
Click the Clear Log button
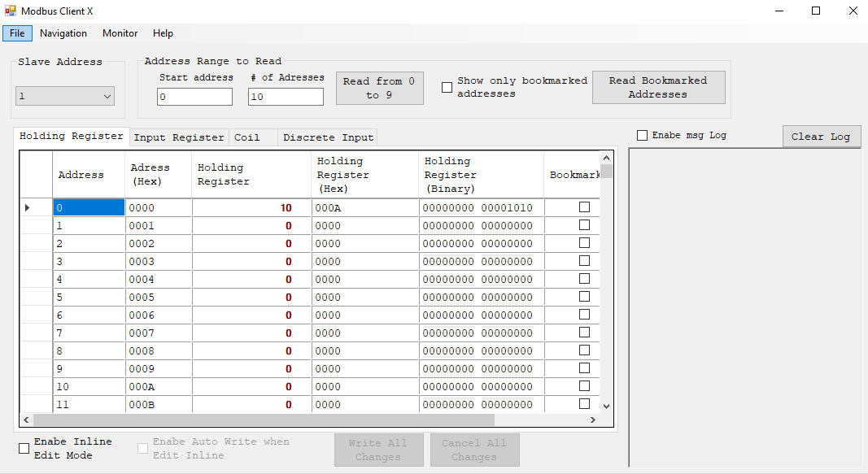[x=822, y=137]
